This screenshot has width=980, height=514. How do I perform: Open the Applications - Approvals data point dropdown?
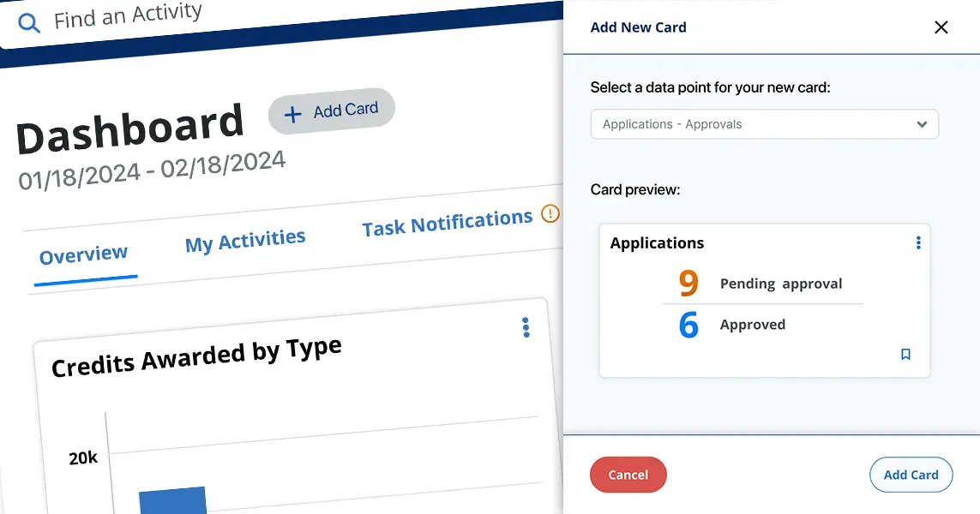(x=764, y=124)
